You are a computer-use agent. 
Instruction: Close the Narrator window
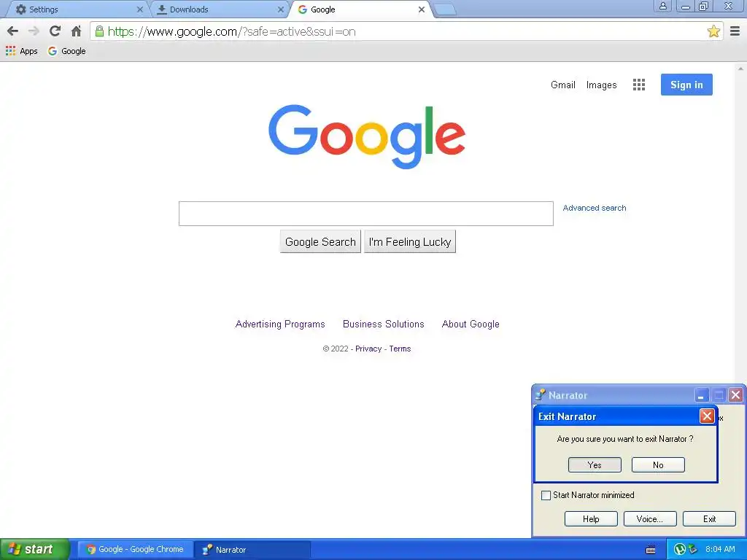coord(735,394)
